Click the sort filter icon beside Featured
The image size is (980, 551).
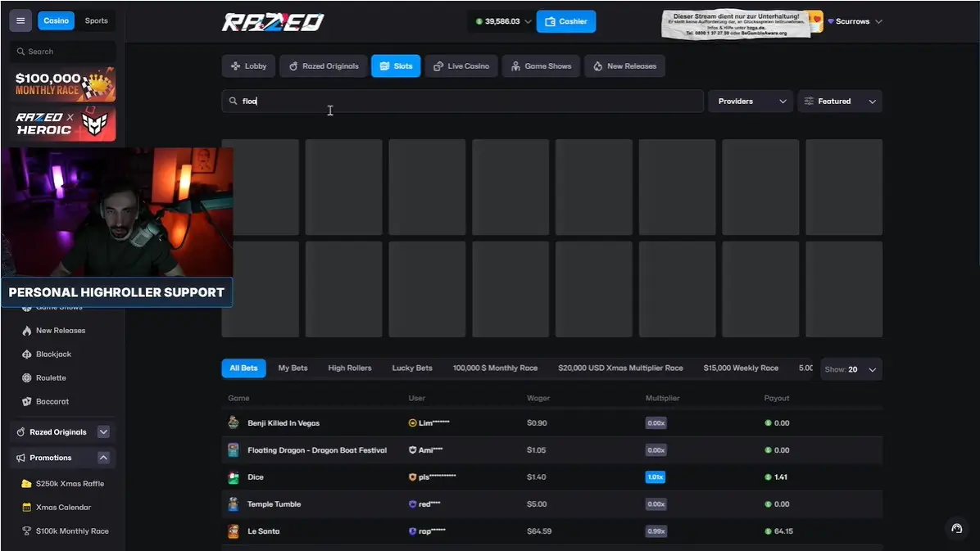[x=809, y=102]
